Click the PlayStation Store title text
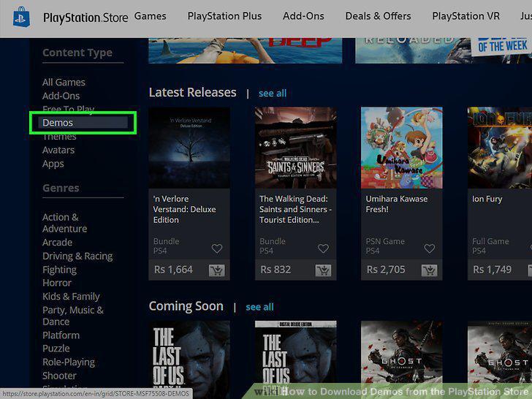This screenshot has width=532, height=399. pos(85,18)
